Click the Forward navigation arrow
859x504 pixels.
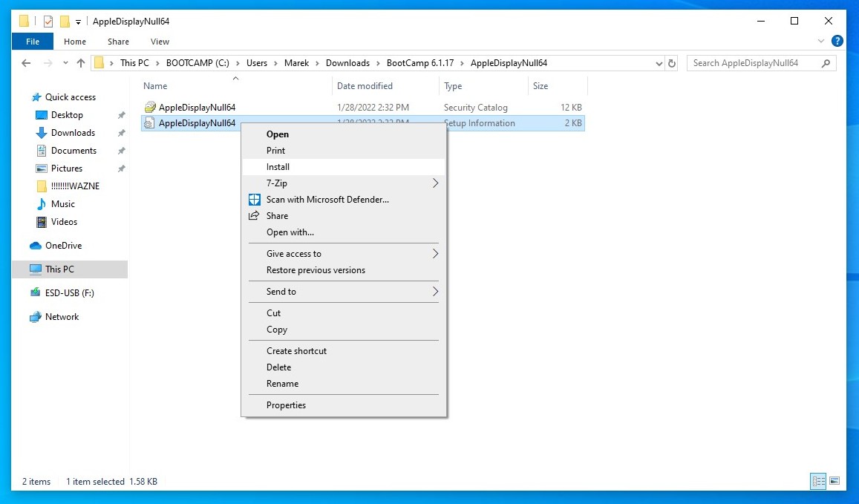48,63
